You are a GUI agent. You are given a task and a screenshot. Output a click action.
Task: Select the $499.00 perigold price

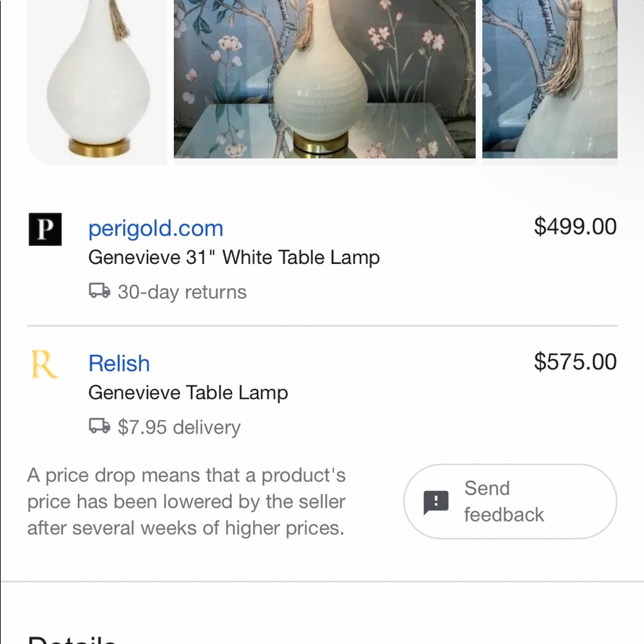[x=575, y=226]
